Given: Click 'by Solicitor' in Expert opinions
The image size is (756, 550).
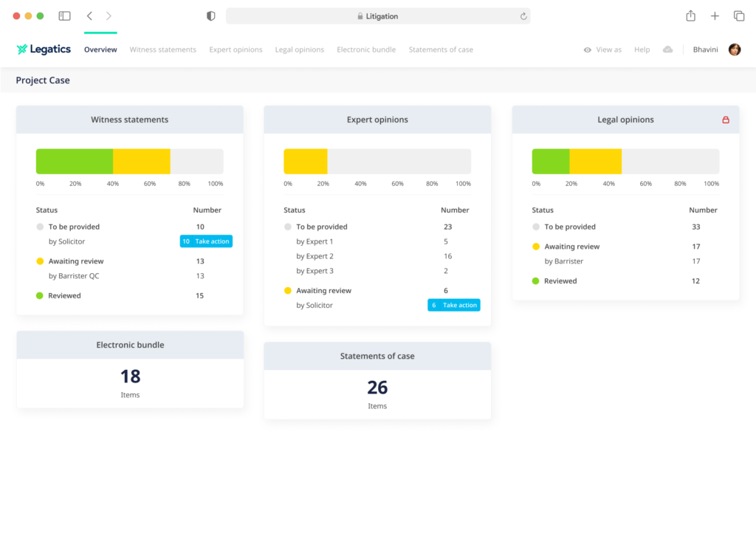Looking at the screenshot, I should coord(315,305).
